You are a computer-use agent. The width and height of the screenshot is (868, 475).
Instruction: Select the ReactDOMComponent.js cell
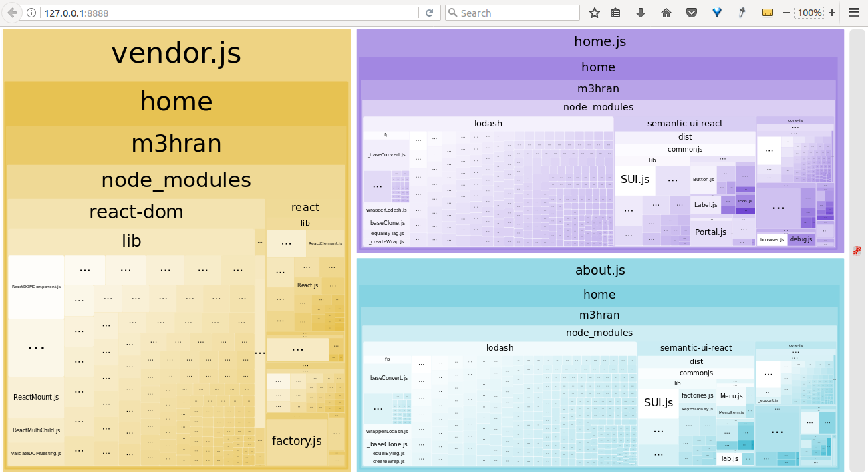(37, 287)
